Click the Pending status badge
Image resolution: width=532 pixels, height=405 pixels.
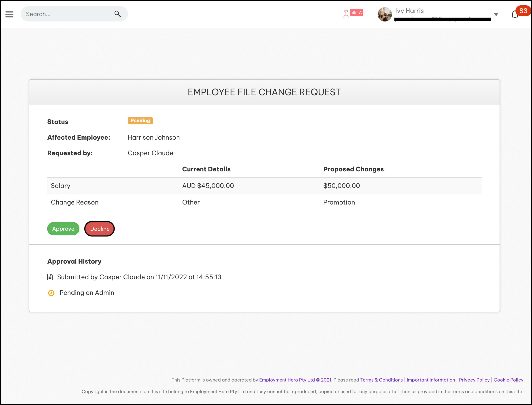(x=140, y=121)
